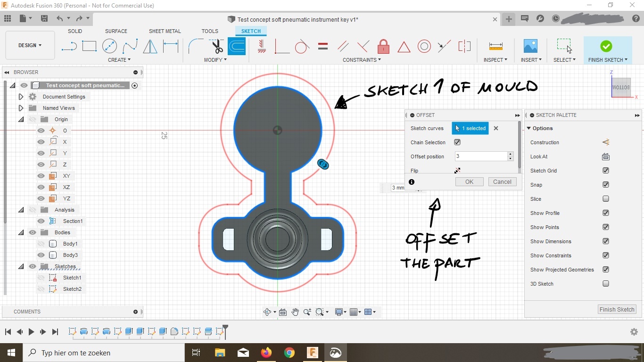Switch to the SURFACE tab
Image resolution: width=644 pixels, height=362 pixels.
tap(116, 31)
